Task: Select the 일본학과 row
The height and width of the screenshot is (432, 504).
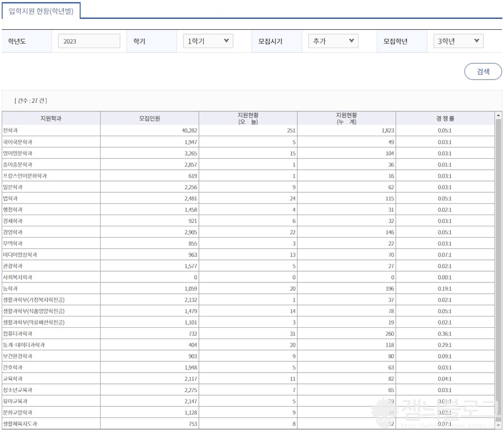Action: [x=248, y=187]
